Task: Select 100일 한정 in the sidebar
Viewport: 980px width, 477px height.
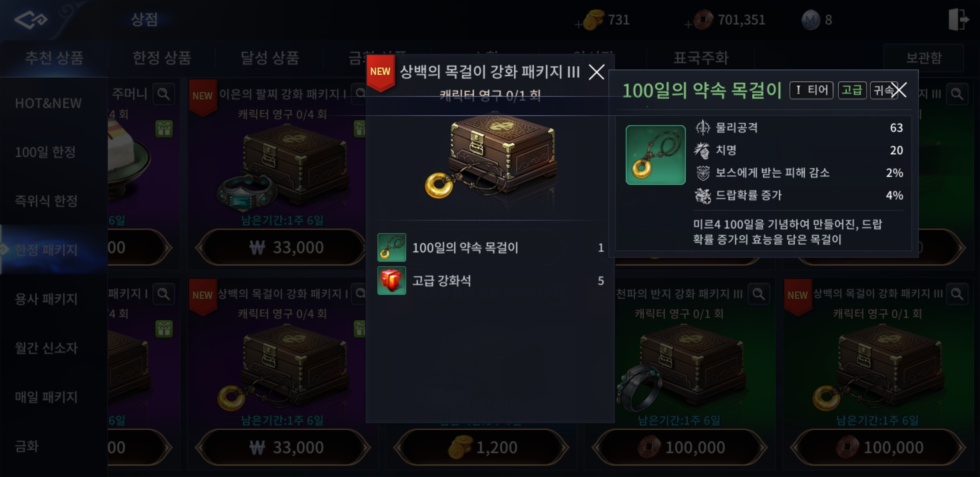Action: pyautogui.click(x=45, y=152)
